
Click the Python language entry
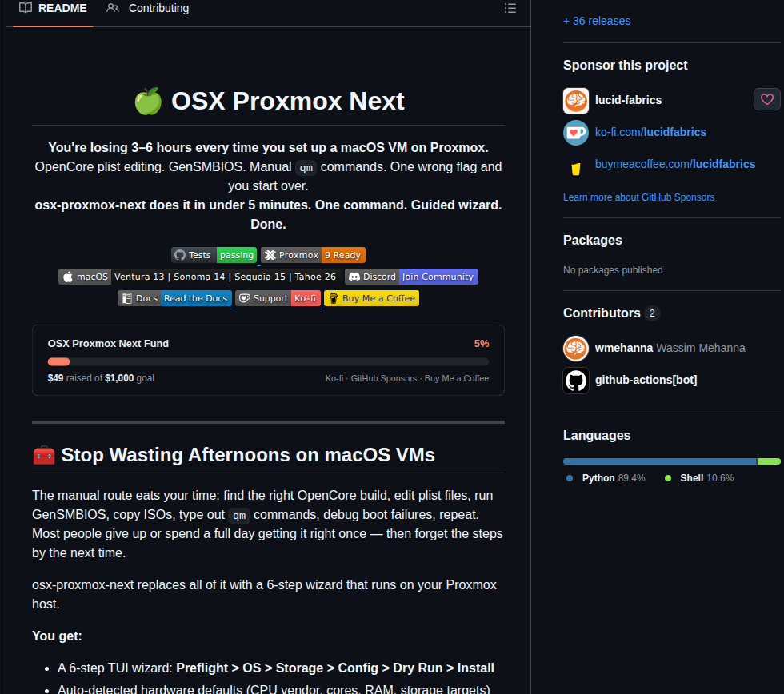point(606,478)
